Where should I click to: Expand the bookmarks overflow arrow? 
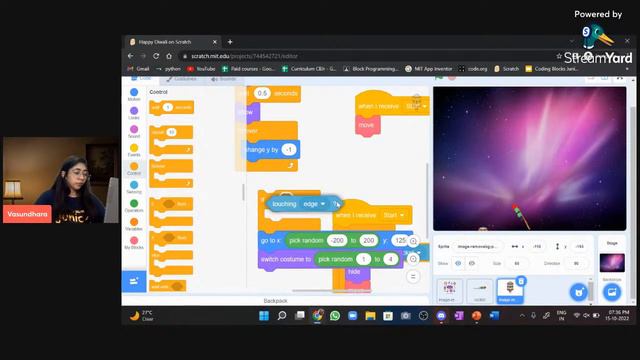627,69
